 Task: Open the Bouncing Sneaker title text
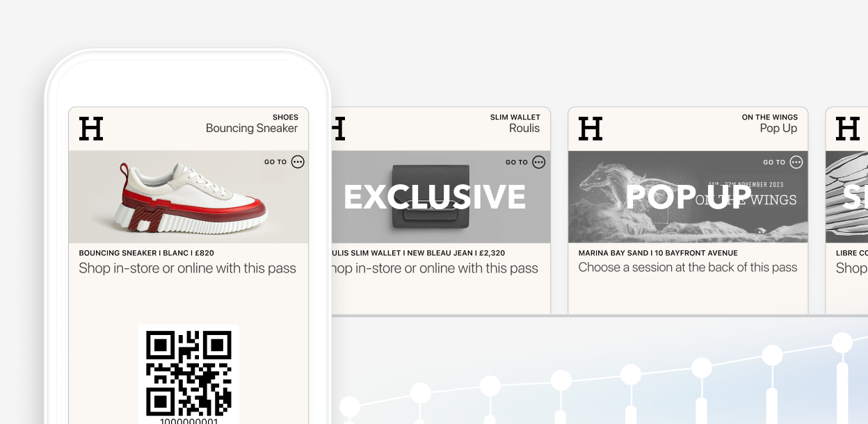252,128
